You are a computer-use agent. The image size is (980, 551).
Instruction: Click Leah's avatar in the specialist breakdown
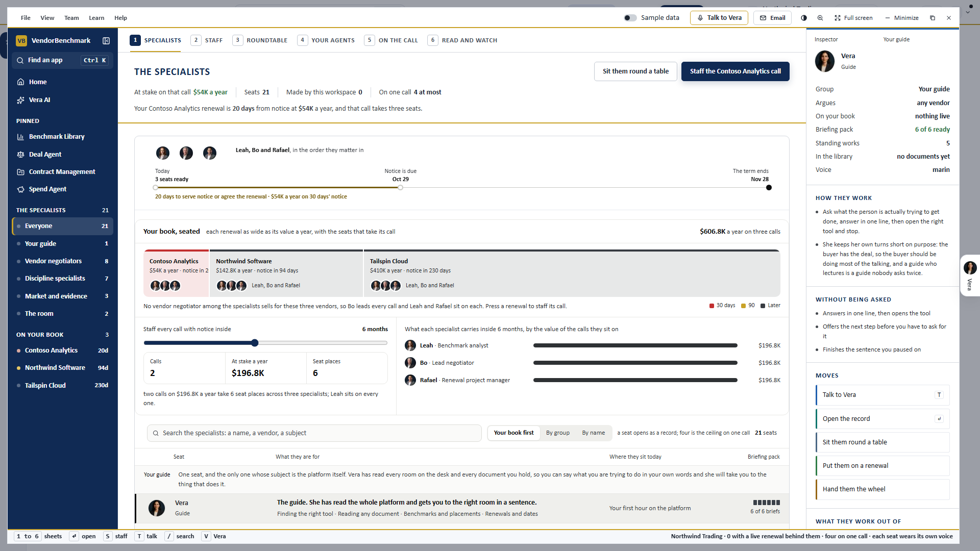(x=410, y=345)
